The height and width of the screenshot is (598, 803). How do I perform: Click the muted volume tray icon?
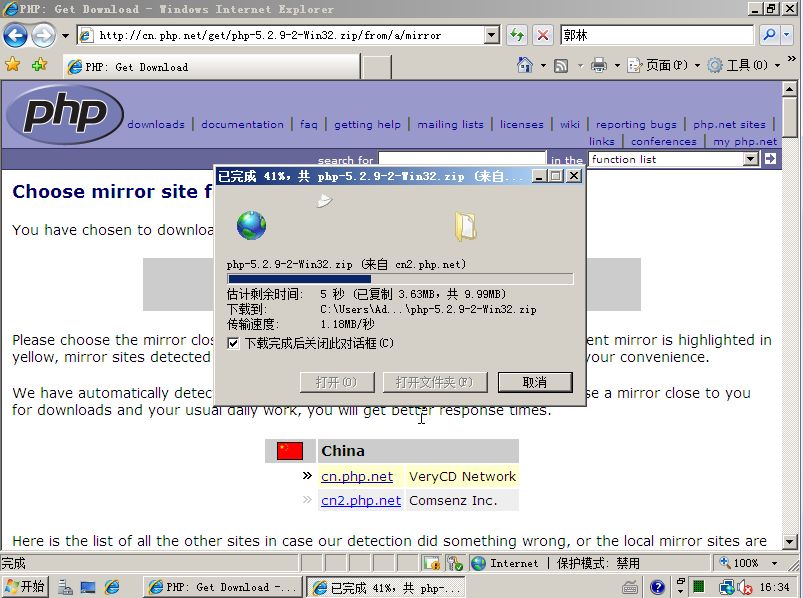click(x=744, y=587)
